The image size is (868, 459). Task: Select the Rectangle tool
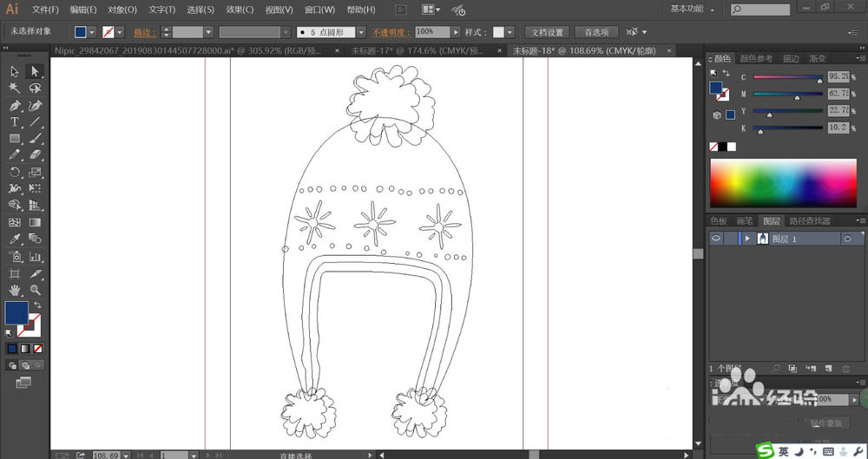point(15,139)
